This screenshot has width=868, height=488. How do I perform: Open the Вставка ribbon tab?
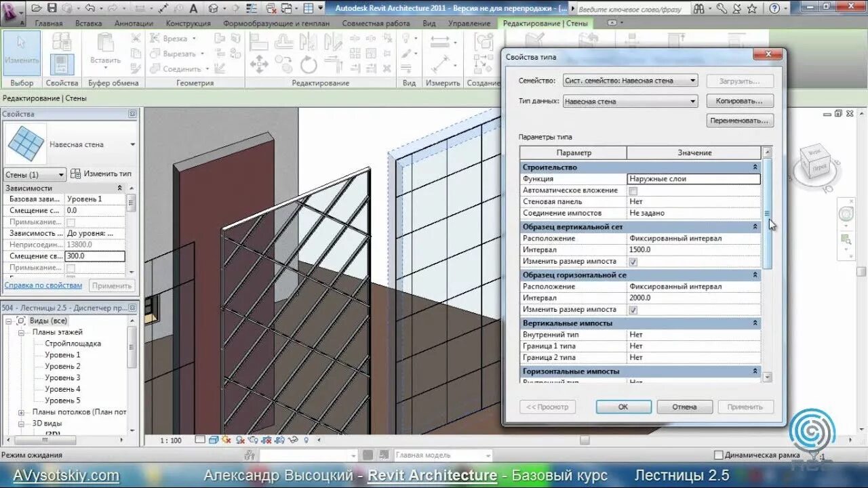89,23
